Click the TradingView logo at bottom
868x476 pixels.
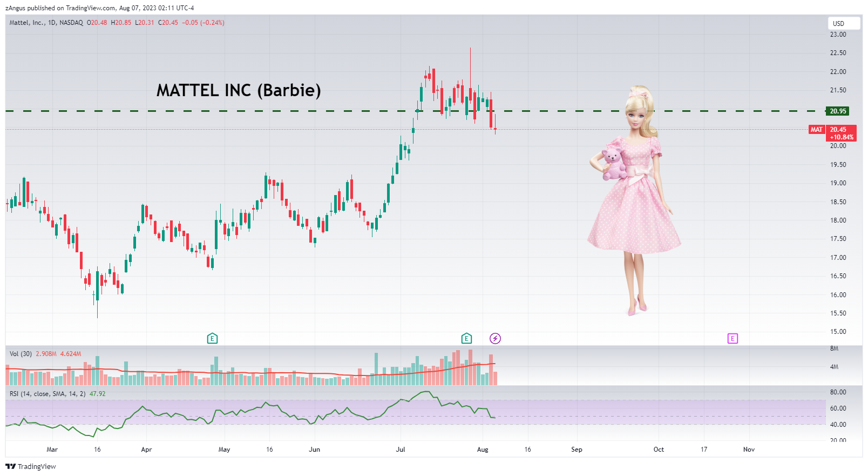coord(31,466)
